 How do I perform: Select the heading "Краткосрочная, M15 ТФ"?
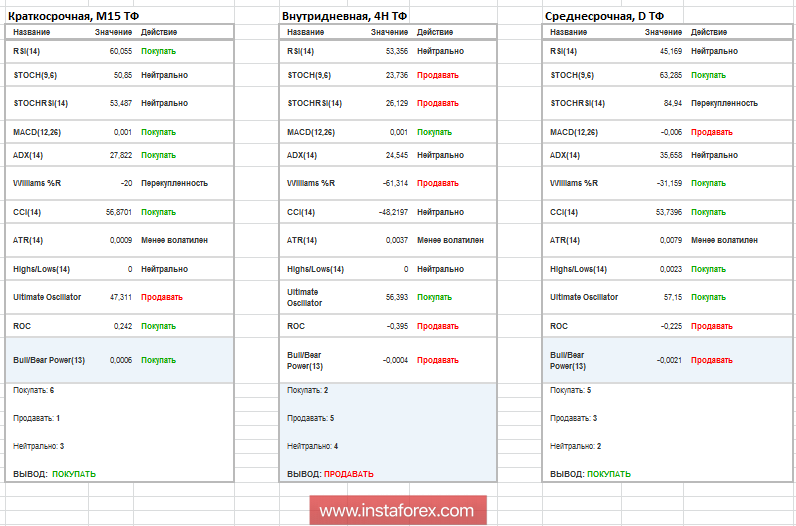[x=74, y=16]
